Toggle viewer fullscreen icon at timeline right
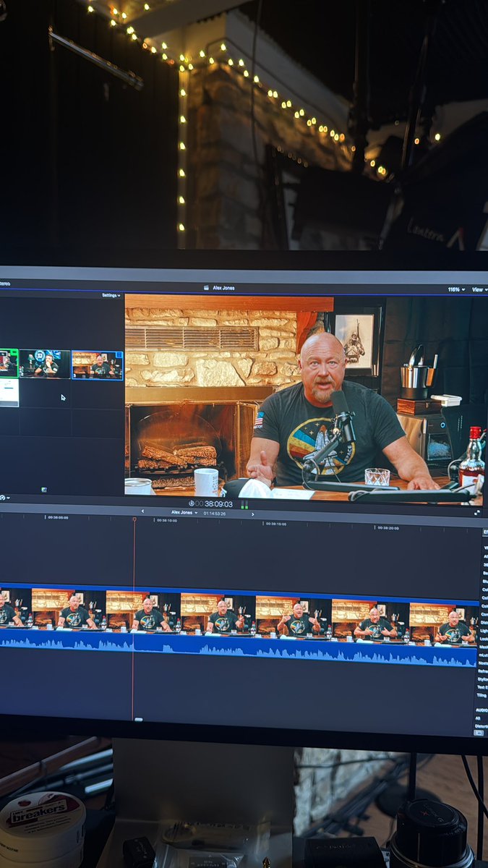The height and width of the screenshot is (868, 488). (478, 513)
